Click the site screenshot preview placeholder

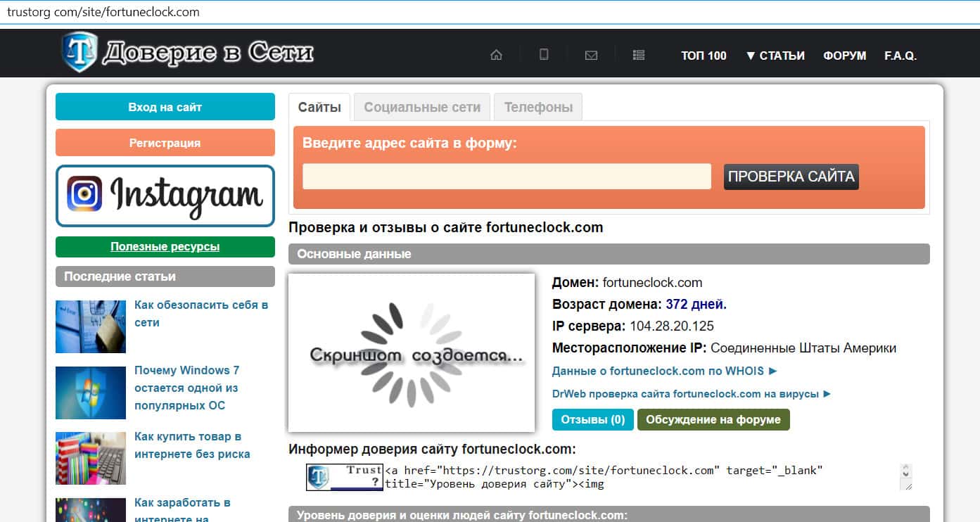(x=412, y=352)
